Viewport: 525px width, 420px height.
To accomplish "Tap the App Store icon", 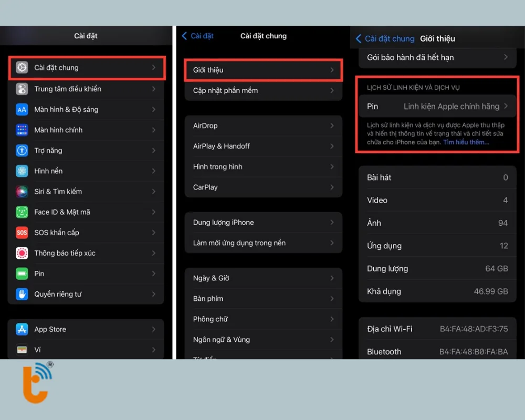I will 22,329.
